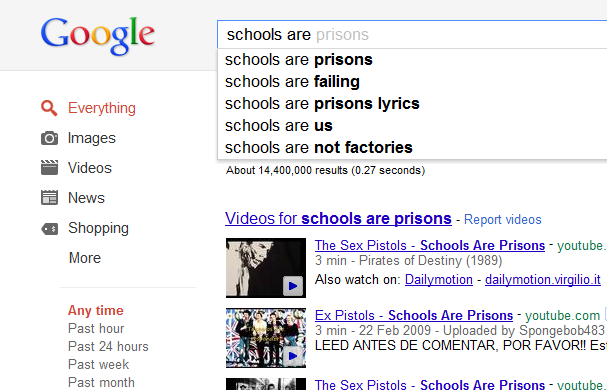
Task: Expand More search categories
Action: click(85, 258)
